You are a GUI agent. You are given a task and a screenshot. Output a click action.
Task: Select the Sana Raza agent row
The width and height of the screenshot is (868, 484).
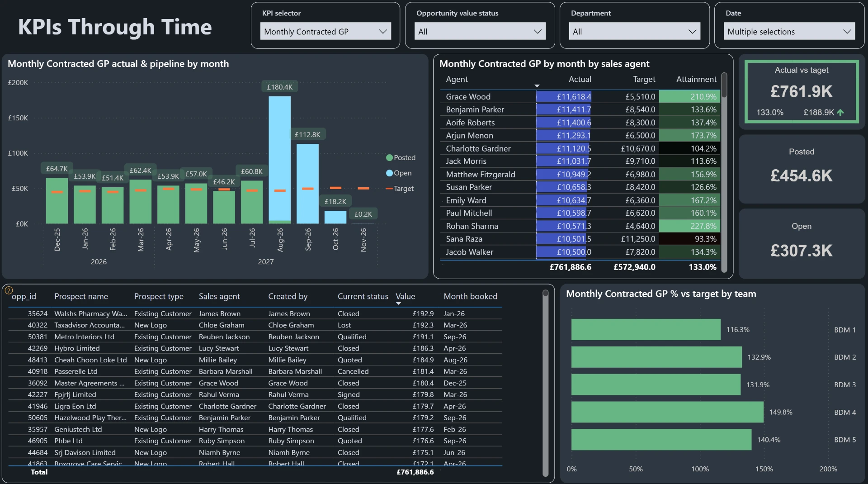tap(580, 239)
